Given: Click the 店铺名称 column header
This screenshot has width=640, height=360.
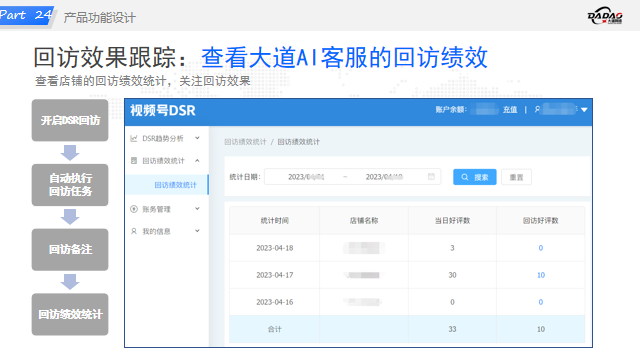Looking at the screenshot, I should (364, 220).
